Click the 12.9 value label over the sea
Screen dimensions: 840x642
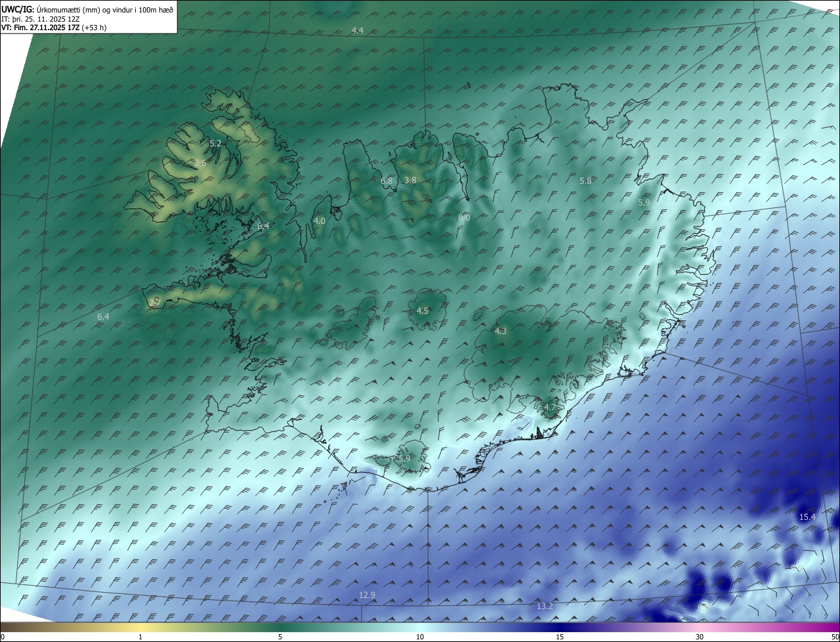click(x=367, y=595)
